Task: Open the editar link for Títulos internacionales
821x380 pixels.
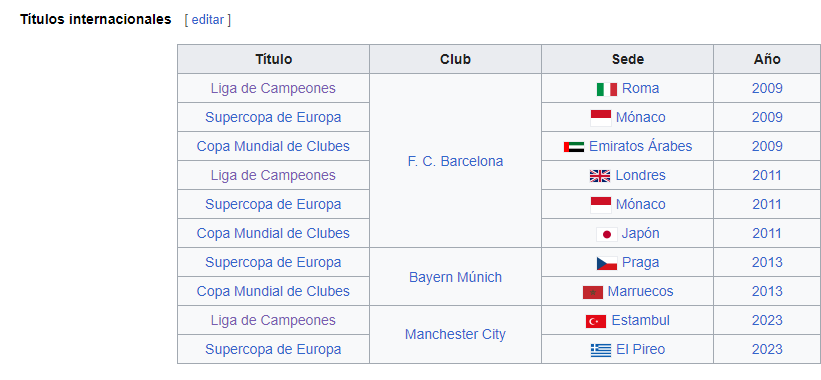Action: pyautogui.click(x=208, y=20)
